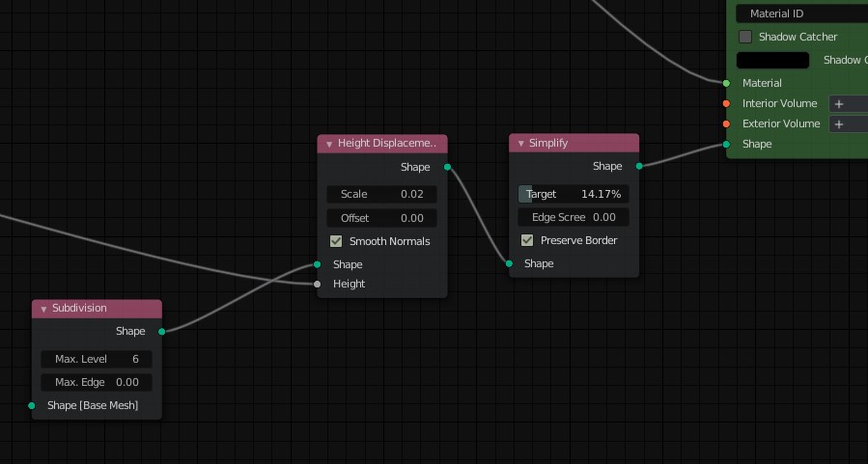Image resolution: width=868 pixels, height=464 pixels.
Task: Click the black shadow color swatch
Action: point(772,60)
